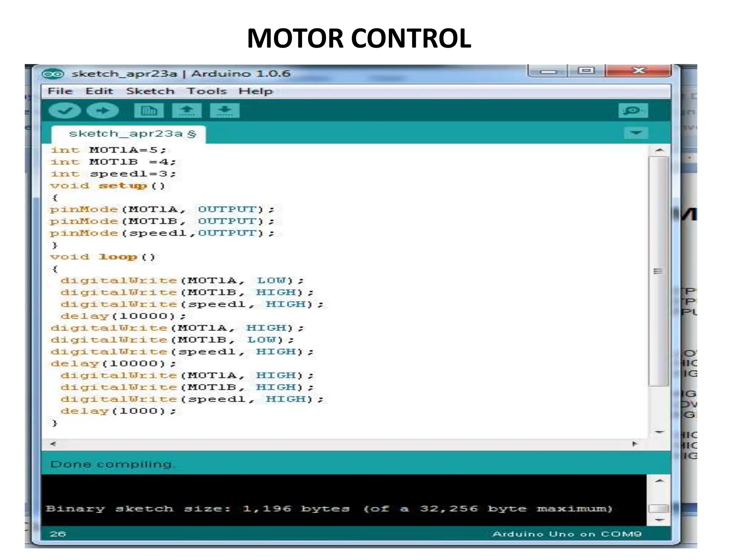The image size is (747, 560).
Task: Click the horizontal scroll right arrow
Action: [635, 444]
